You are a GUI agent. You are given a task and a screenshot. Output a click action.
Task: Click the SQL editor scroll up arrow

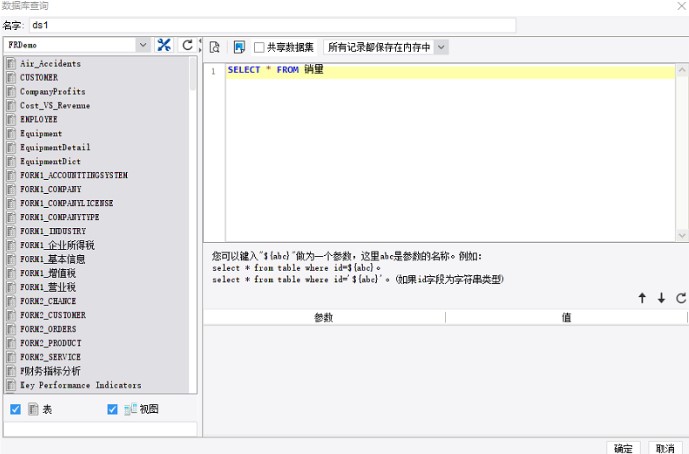point(682,70)
